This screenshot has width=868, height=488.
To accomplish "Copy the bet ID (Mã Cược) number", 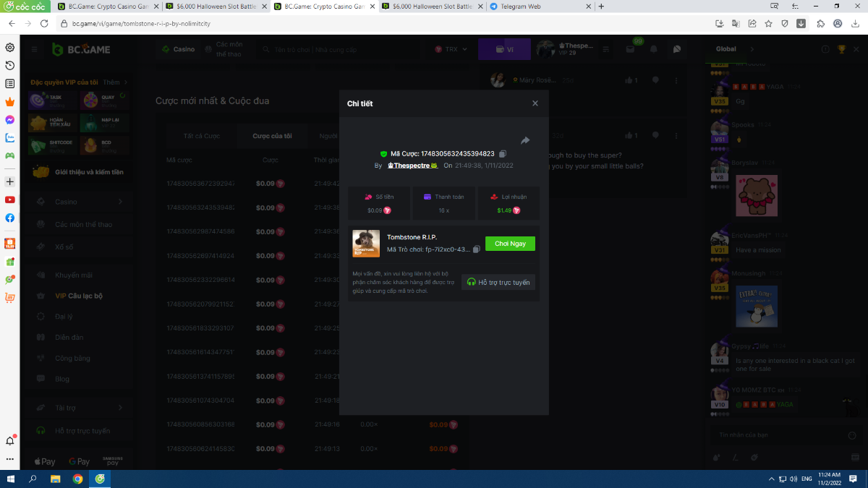I will (503, 154).
